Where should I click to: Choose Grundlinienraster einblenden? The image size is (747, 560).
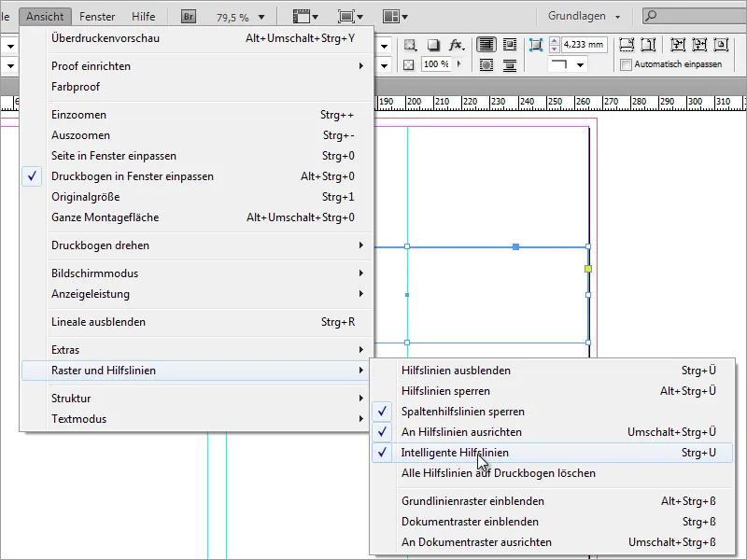pyautogui.click(x=552, y=501)
